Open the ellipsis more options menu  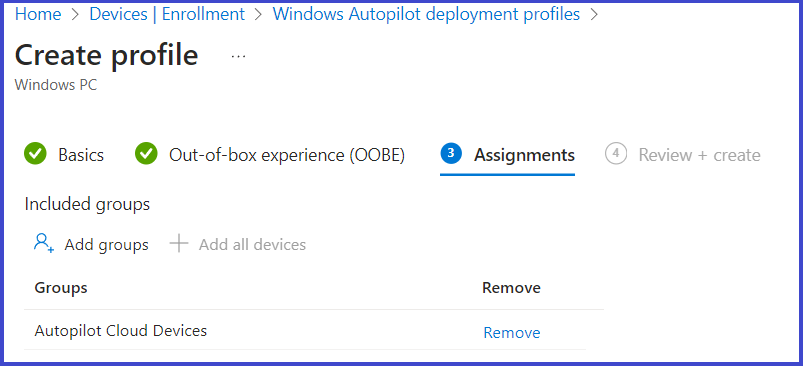tap(238, 56)
